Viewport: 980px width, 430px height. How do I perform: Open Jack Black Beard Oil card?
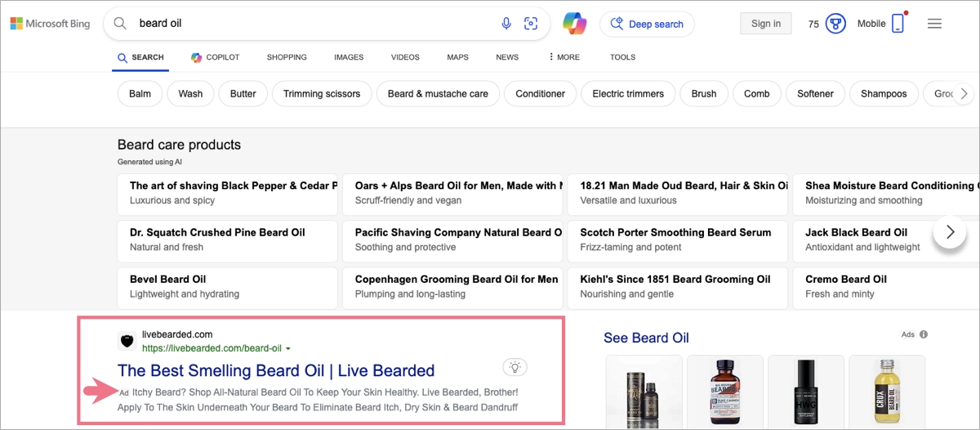point(886,240)
